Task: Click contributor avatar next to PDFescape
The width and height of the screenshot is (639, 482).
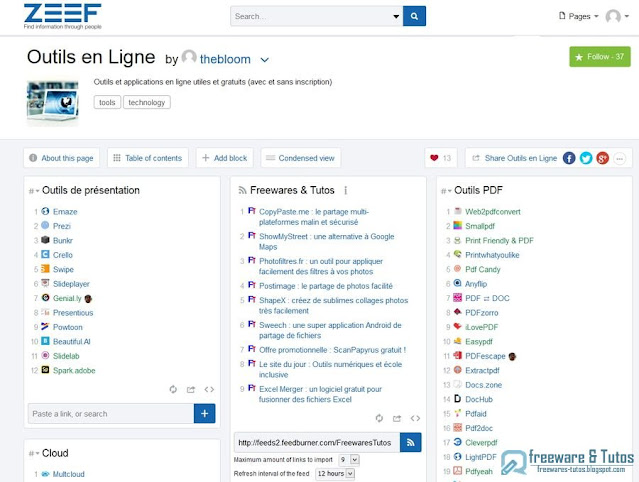Action: [512, 357]
